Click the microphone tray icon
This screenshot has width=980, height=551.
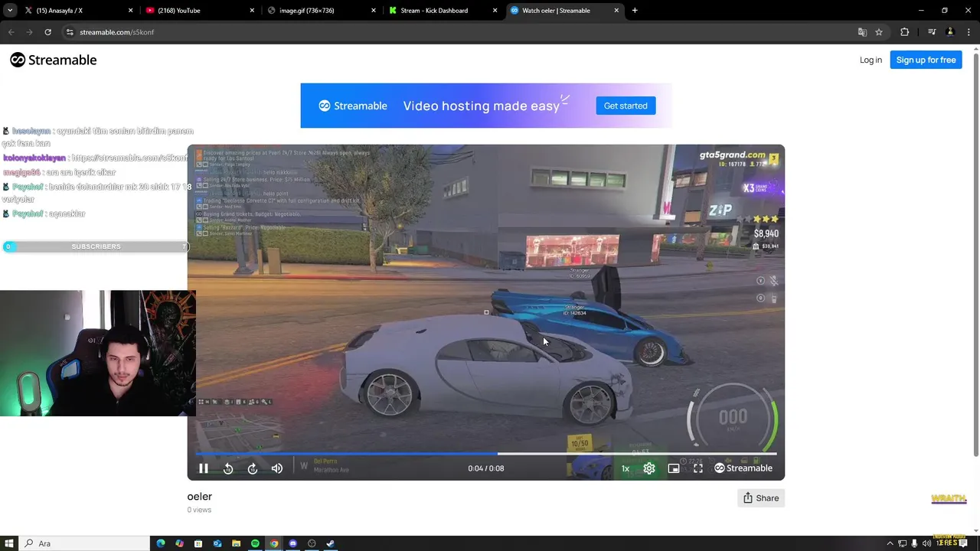tap(914, 543)
